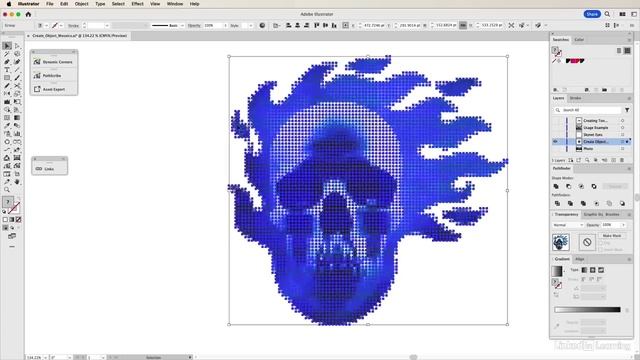Click the Search All field in Layers panel
Screen dimensions: 640x360
coord(588,110)
